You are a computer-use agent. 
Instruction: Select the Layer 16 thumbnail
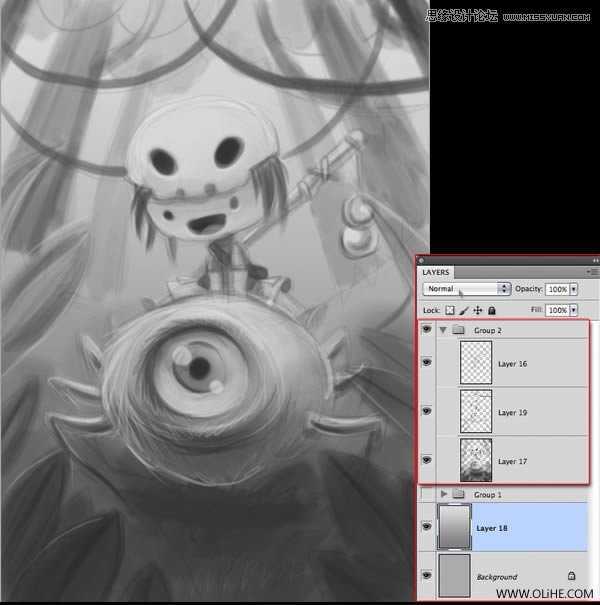coord(476,362)
